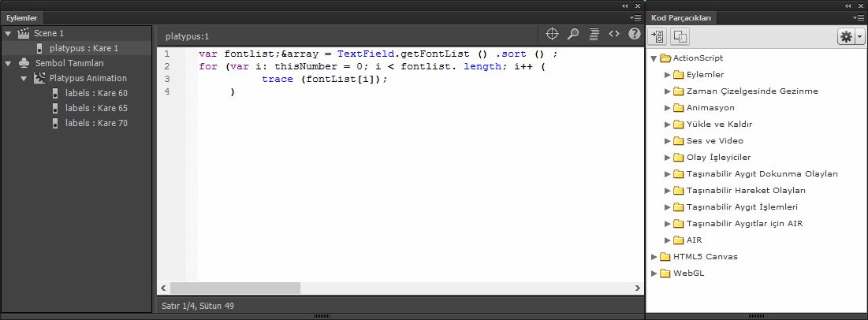Select the platypus:1 script tab
Screen dimensions: 868x320
pos(187,36)
